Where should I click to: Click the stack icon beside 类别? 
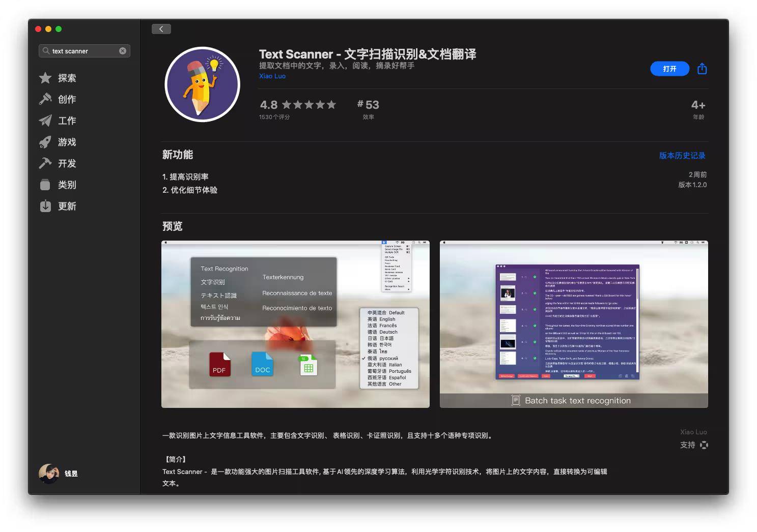pos(45,185)
